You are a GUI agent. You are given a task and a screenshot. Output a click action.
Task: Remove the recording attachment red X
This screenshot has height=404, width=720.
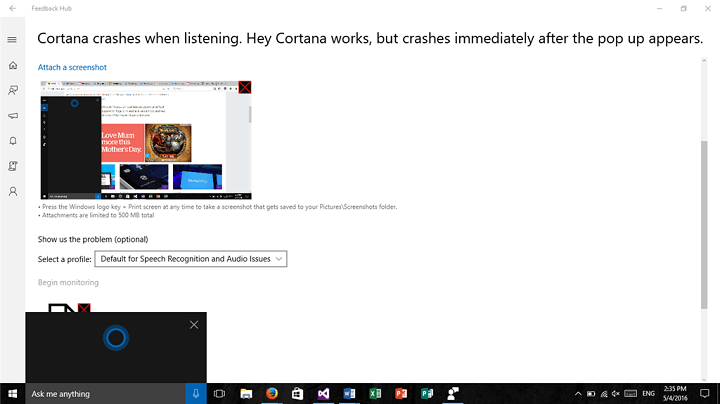(84, 308)
